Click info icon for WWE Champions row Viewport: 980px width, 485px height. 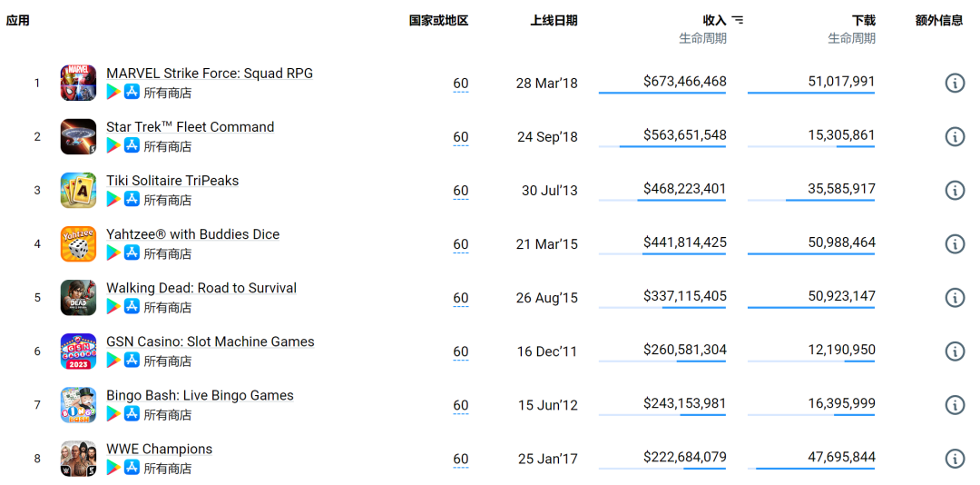pyautogui.click(x=955, y=459)
